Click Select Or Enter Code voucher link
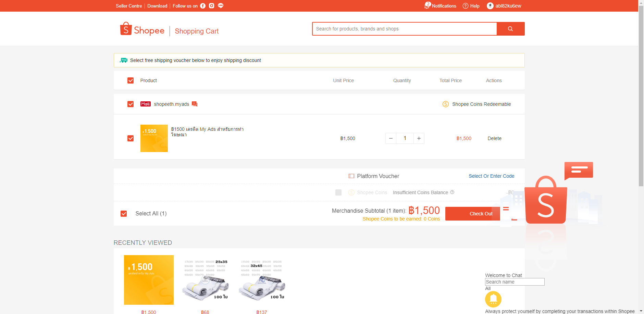 pos(492,176)
